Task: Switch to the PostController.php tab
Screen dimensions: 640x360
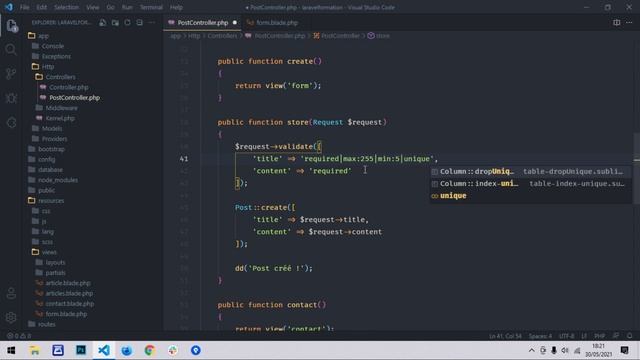Action: tap(202, 23)
